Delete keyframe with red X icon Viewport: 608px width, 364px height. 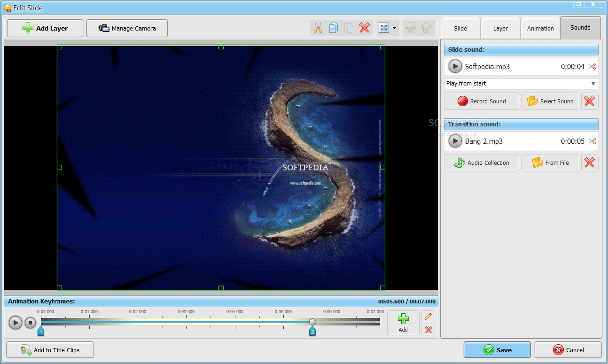(428, 330)
